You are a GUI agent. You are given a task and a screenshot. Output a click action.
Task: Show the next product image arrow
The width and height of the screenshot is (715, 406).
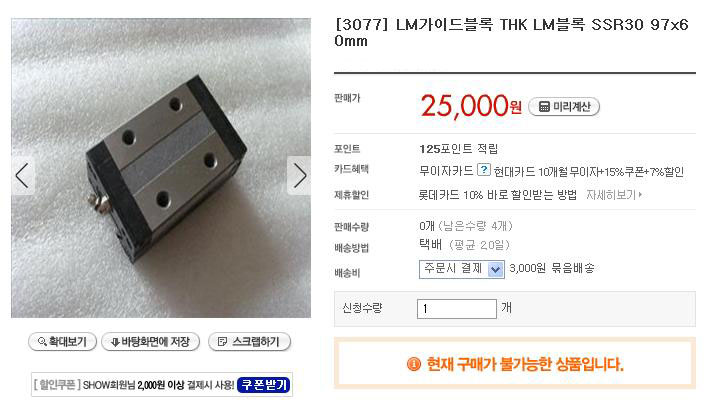pos(299,176)
